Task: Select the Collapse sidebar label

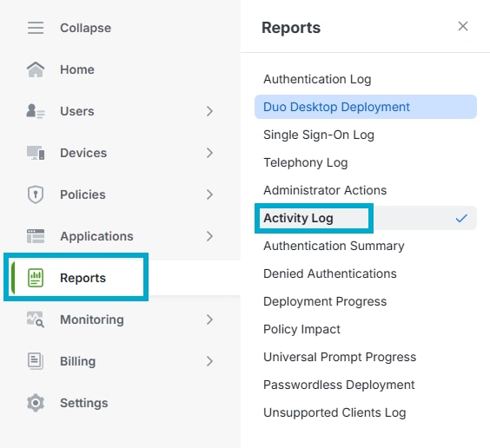Action: coord(86,28)
